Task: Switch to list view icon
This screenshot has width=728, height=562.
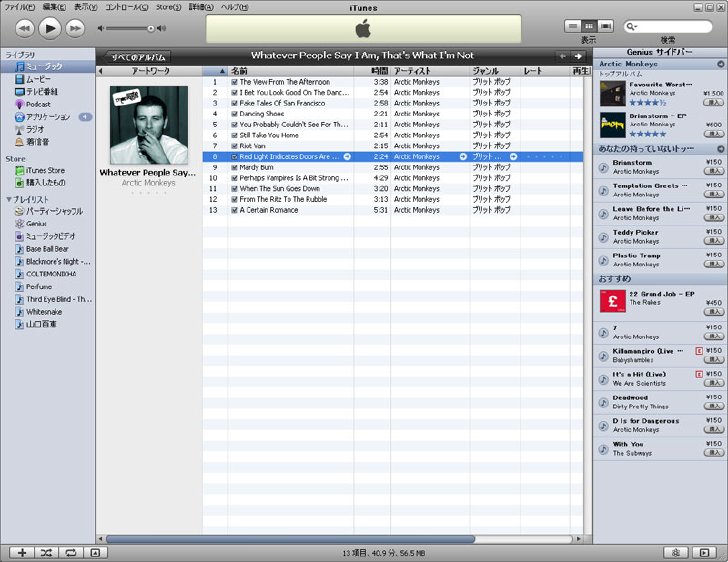Action: coord(573,26)
